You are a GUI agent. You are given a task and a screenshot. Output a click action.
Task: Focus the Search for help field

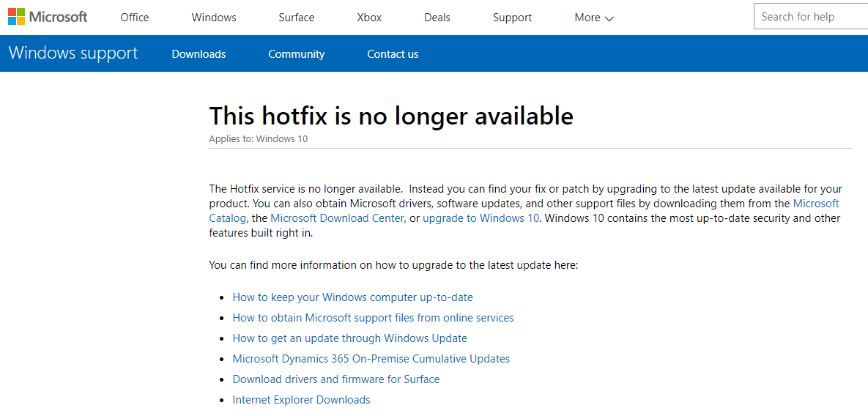coord(811,17)
